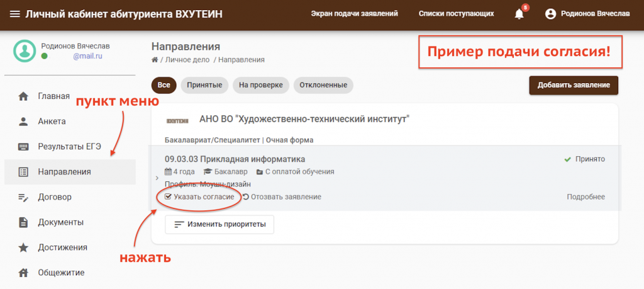The image size is (644, 289).
Task: Select the На проверке filter tab
Action: tap(261, 85)
